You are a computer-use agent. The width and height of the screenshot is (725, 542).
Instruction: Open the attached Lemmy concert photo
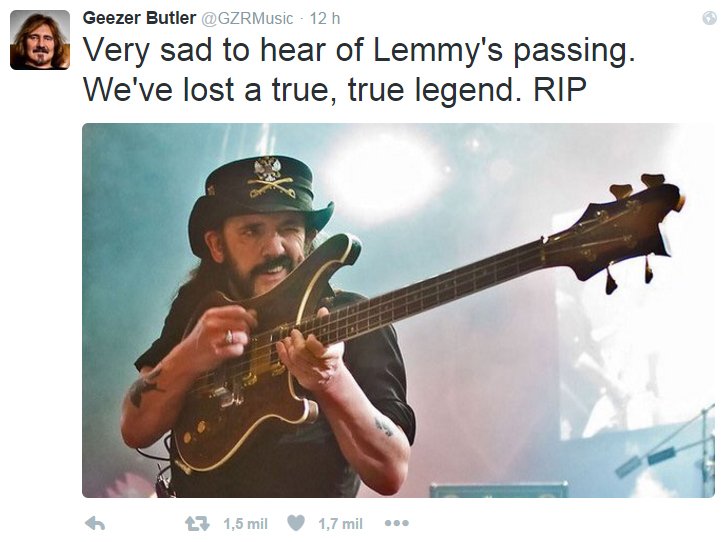398,310
